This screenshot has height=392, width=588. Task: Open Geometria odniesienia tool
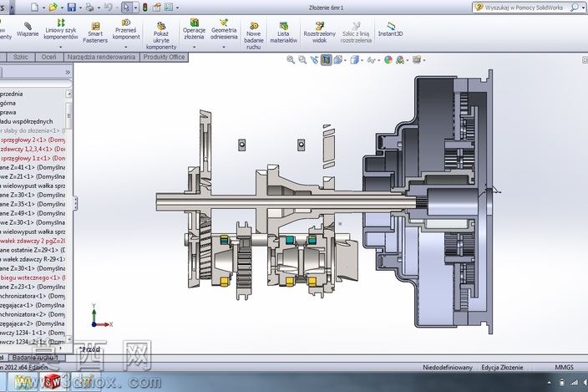pyautogui.click(x=224, y=29)
